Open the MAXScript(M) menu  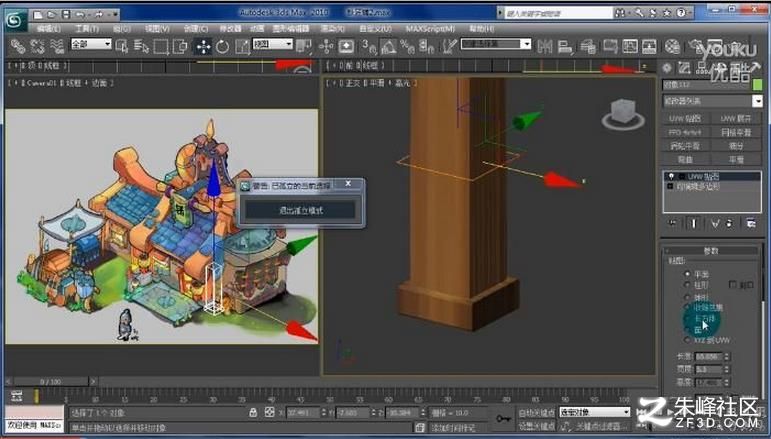click(430, 29)
